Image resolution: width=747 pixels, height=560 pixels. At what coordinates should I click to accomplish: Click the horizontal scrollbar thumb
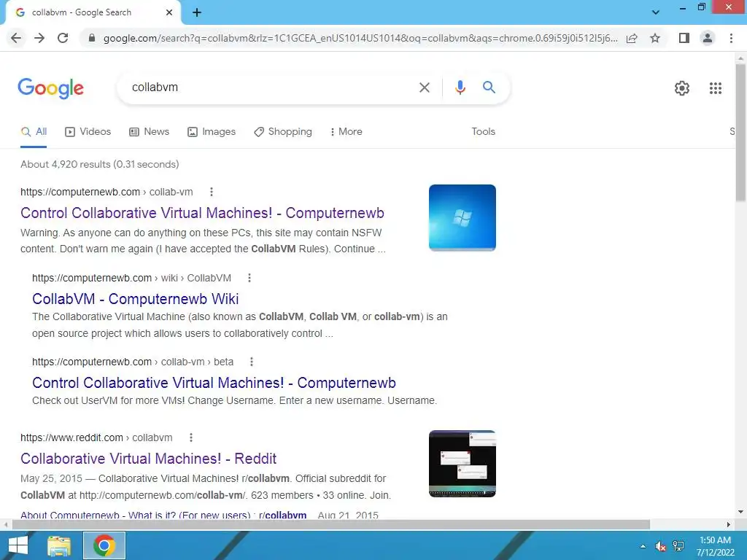click(330, 525)
